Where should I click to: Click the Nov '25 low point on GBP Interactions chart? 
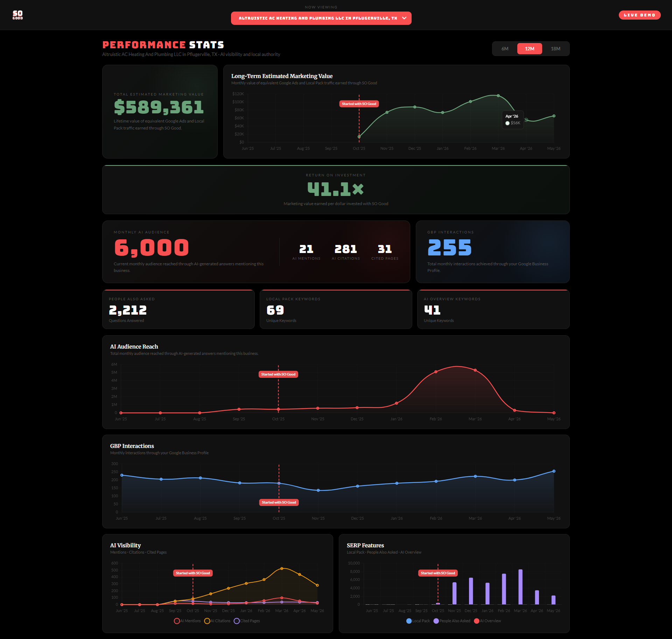tap(318, 490)
